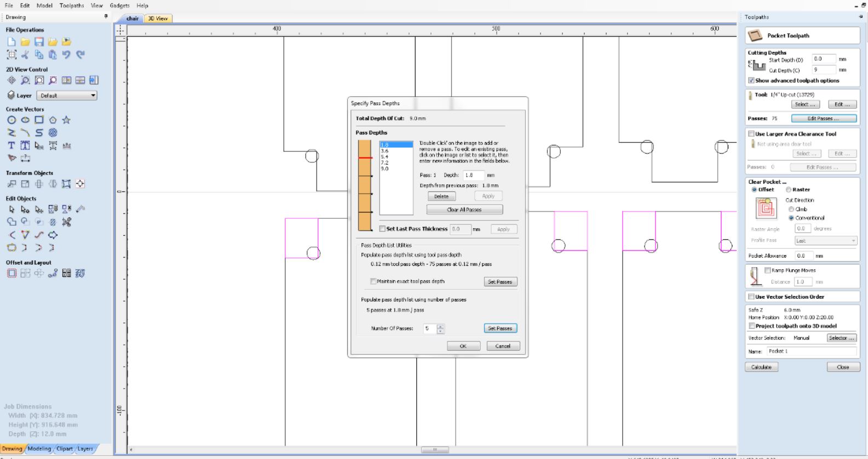Click the Depth input field in the dialog
The image size is (868, 459).
[x=474, y=175]
